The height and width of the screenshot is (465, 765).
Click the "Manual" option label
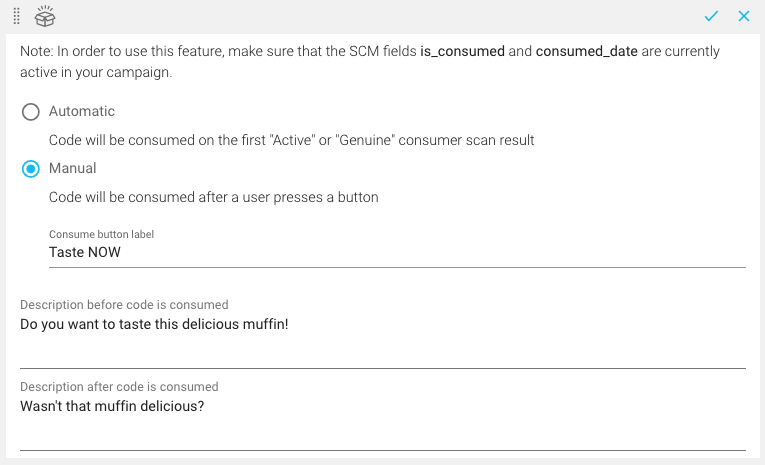72,169
